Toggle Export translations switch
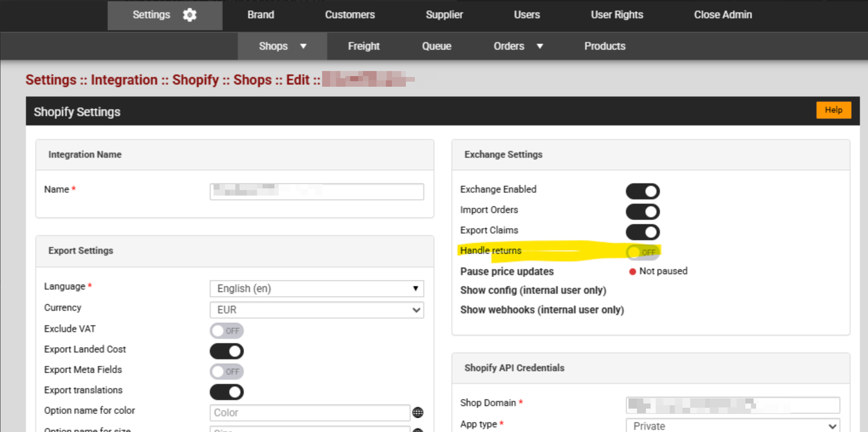This screenshot has height=432, width=868. (x=226, y=392)
